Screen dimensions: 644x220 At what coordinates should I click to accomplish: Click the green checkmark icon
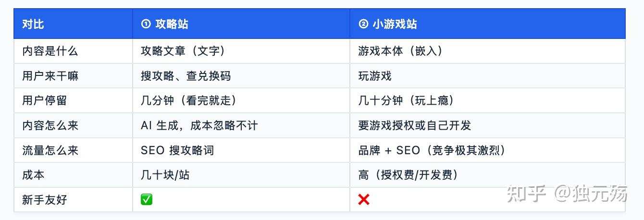[x=147, y=199]
